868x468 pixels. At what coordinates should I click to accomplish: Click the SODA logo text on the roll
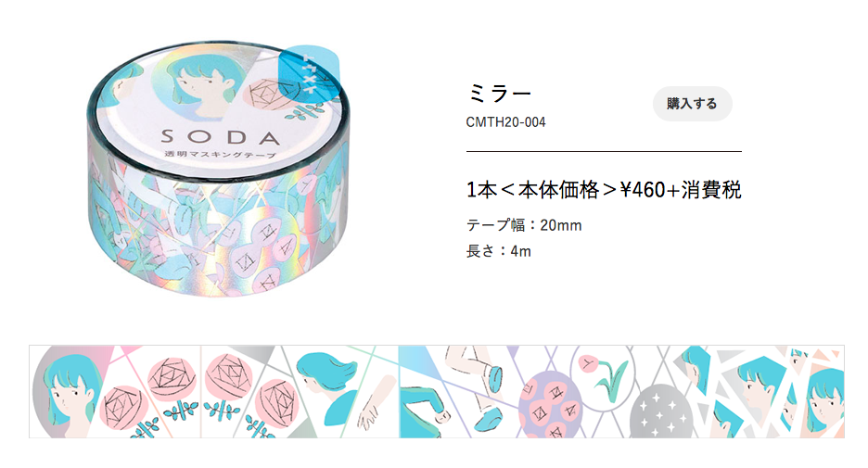click(221, 136)
